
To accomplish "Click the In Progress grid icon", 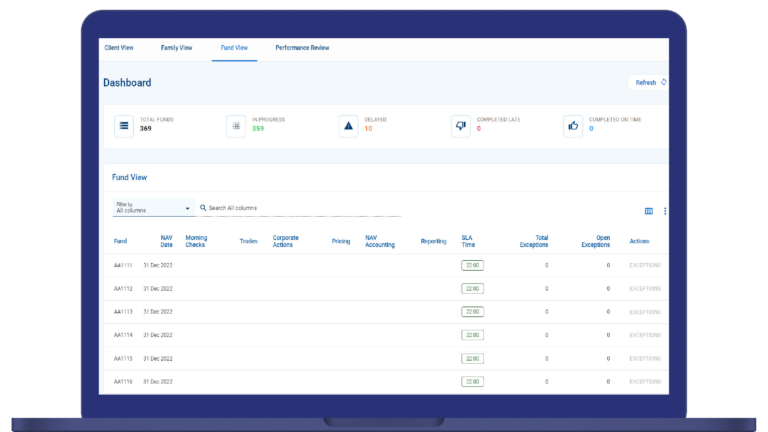I will click(236, 125).
